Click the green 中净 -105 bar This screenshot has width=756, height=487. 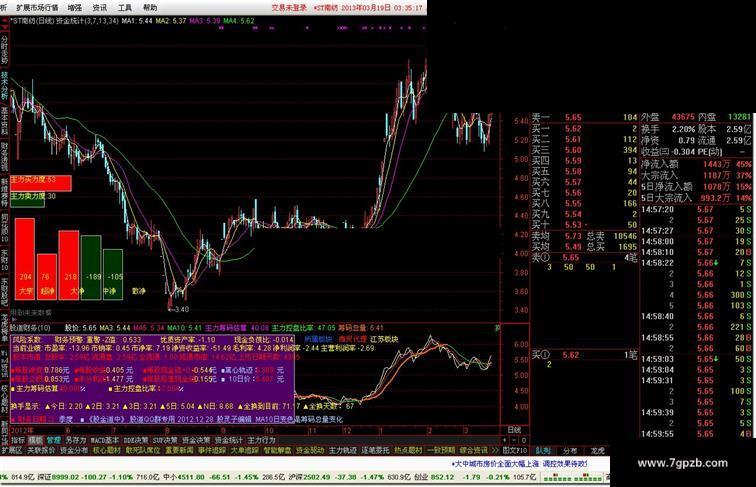113,274
